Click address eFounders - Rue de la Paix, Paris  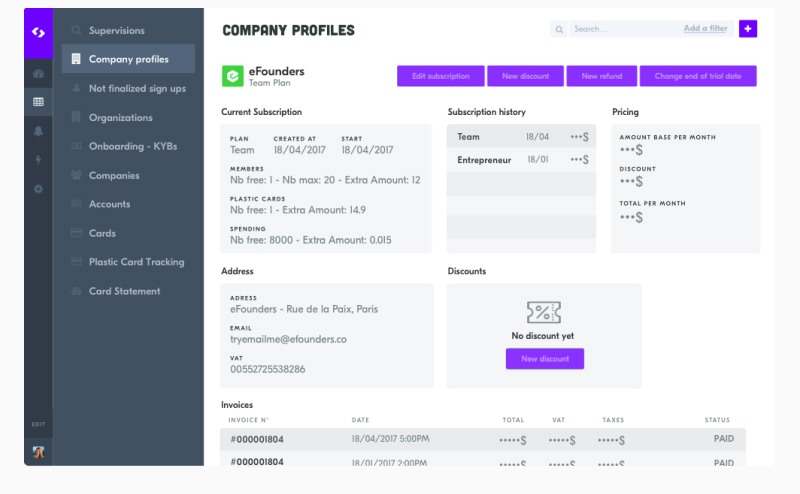pos(304,309)
